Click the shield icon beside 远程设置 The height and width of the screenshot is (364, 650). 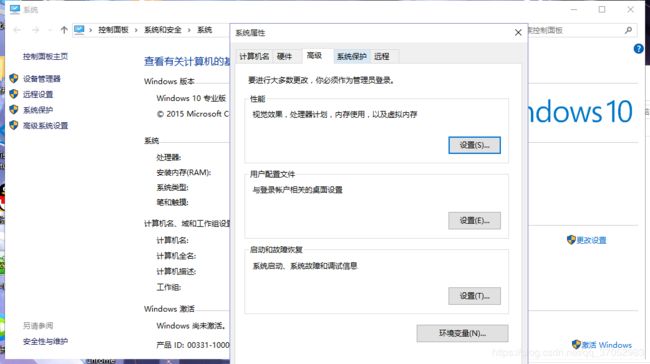[14, 94]
